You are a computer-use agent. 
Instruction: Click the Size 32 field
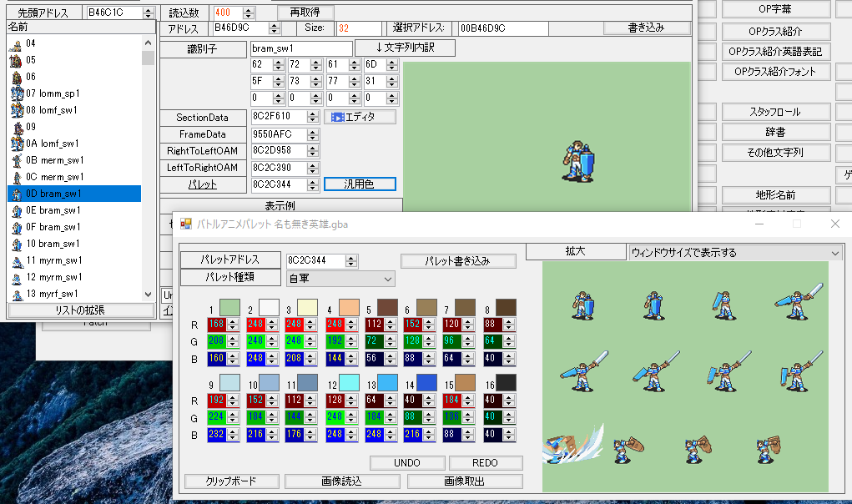tap(359, 28)
